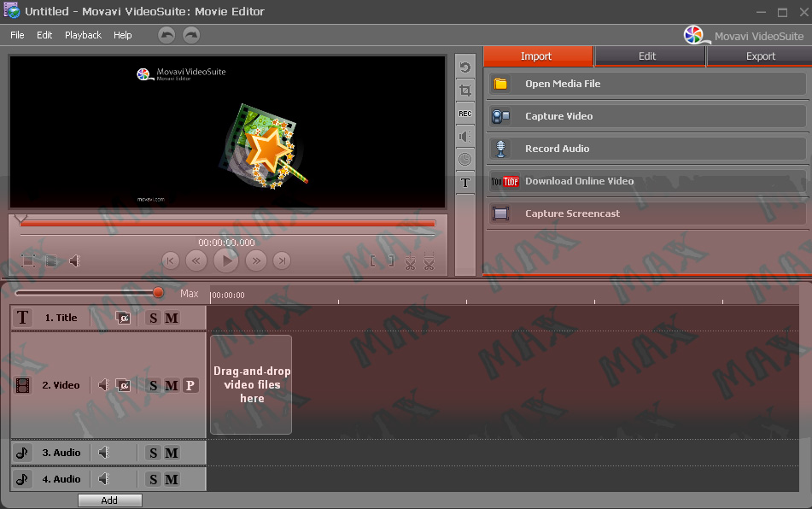Click the music note icon of track 4. Audio
812x509 pixels.
click(x=22, y=479)
